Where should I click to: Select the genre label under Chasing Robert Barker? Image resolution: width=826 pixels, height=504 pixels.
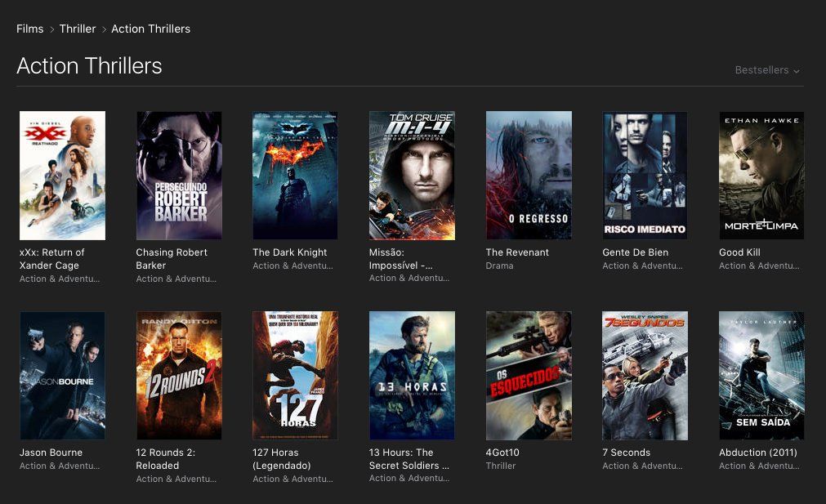pos(176,279)
